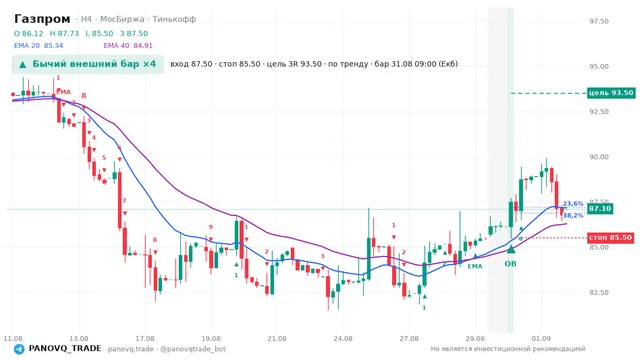This screenshot has width=640, height=360.
Task: Click the 97.50 price axis label
Action: (599, 21)
